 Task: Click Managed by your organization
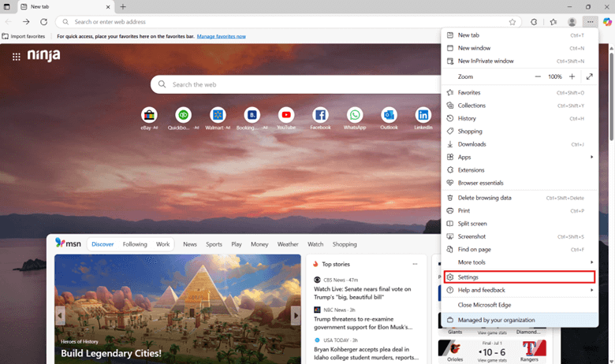click(520, 320)
